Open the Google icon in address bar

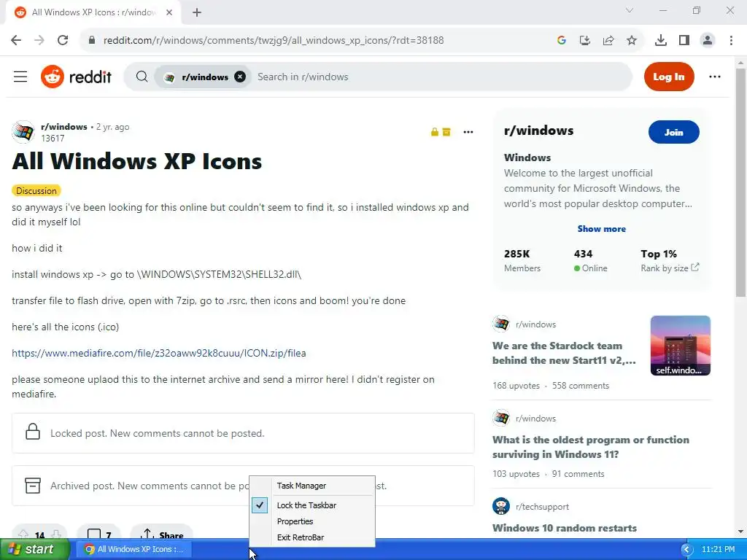click(562, 41)
